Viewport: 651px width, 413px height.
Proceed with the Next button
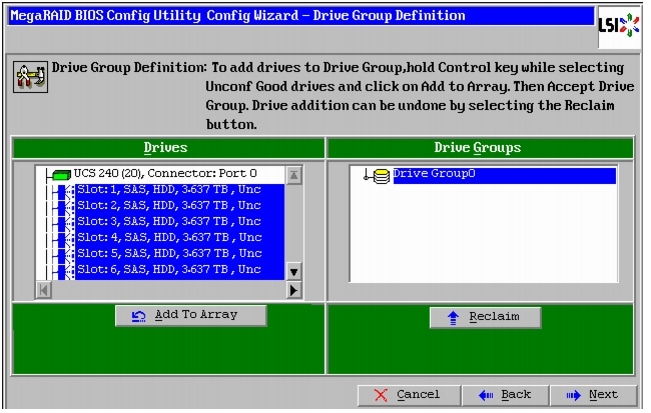pyautogui.click(x=593, y=395)
